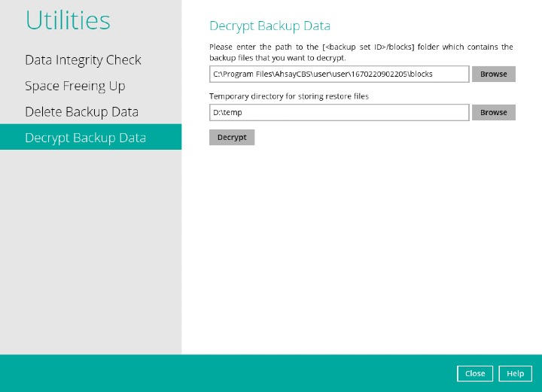This screenshot has height=392, width=542.
Task: Open the Data Integrity Check utility
Action: (x=83, y=60)
